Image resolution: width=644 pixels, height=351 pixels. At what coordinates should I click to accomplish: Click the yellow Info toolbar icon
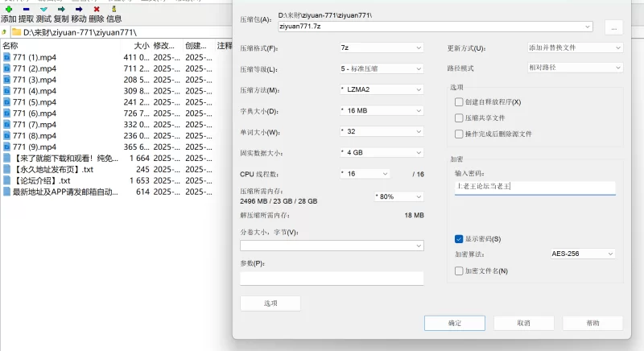point(114,9)
